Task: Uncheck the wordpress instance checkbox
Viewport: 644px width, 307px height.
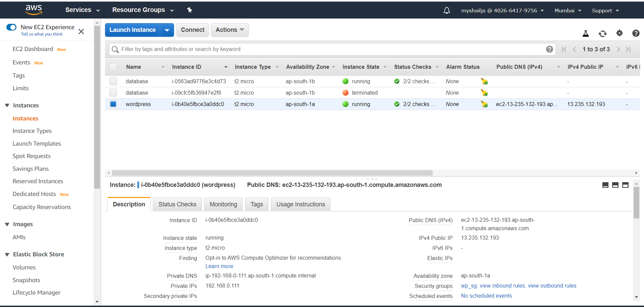Action: click(x=113, y=104)
